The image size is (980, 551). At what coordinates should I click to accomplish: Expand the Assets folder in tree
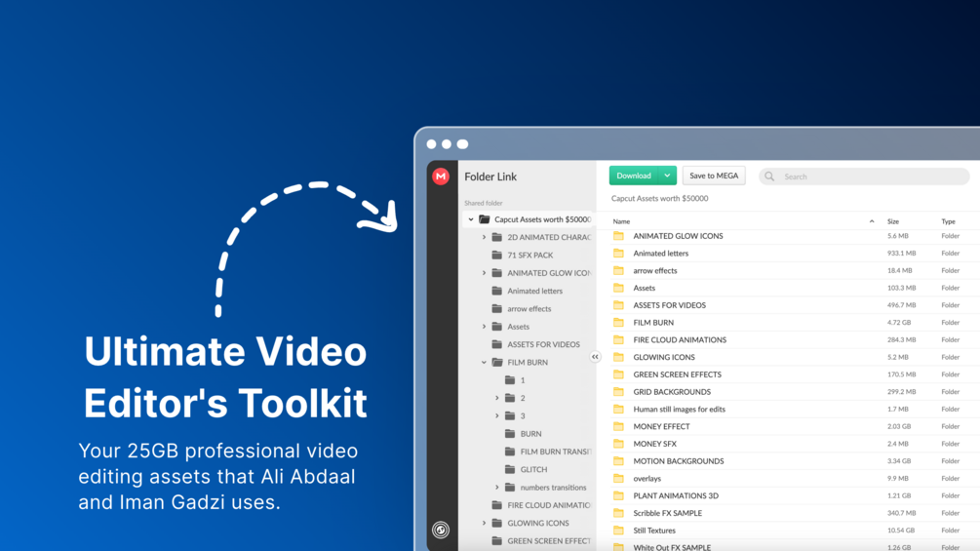click(484, 327)
